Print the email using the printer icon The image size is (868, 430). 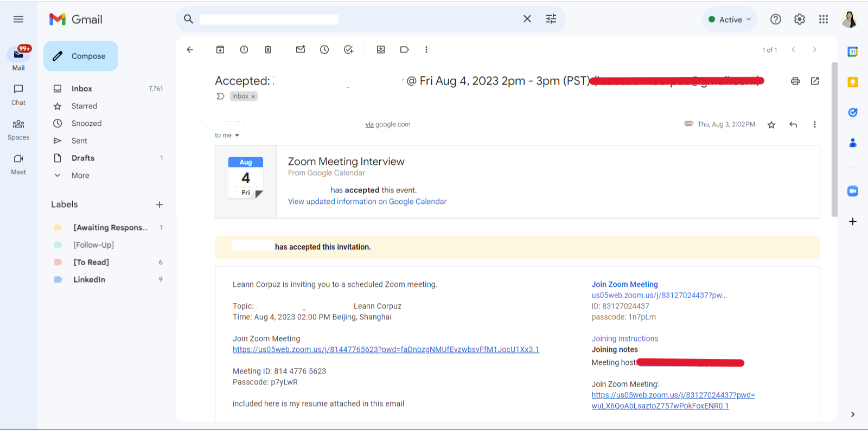point(795,81)
